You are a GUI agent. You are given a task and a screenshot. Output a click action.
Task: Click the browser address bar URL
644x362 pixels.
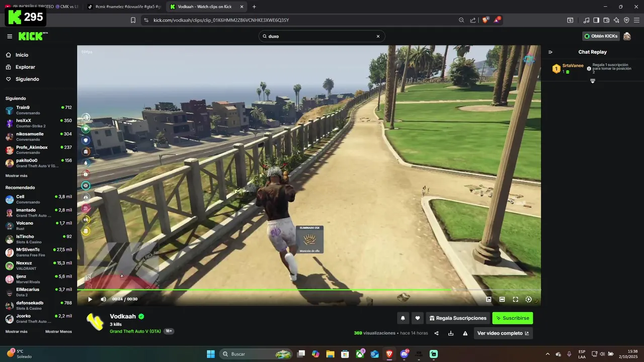tap(221, 20)
